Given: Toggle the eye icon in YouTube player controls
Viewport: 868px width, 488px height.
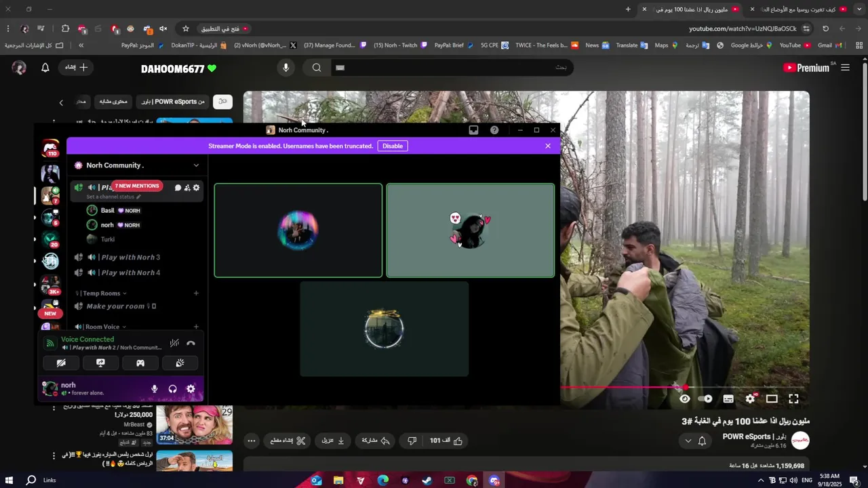Looking at the screenshot, I should coord(685,399).
